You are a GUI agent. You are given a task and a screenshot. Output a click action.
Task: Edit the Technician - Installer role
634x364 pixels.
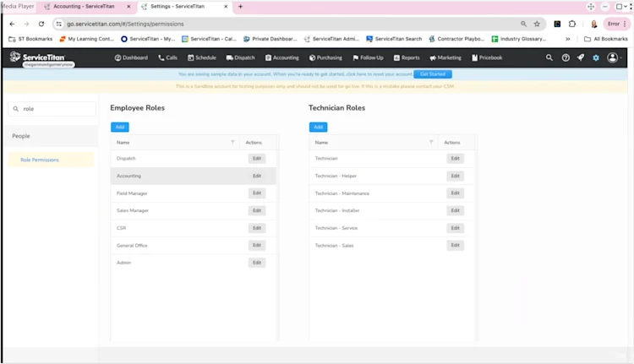pyautogui.click(x=456, y=210)
